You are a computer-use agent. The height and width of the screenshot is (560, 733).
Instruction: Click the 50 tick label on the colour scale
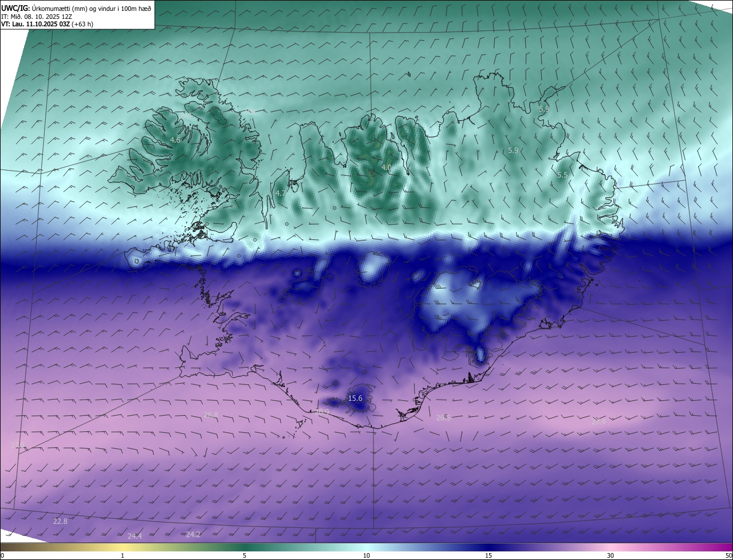(x=728, y=555)
